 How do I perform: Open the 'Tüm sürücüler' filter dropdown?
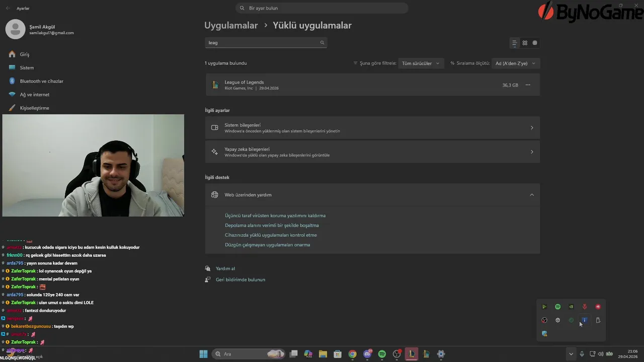[x=420, y=63]
